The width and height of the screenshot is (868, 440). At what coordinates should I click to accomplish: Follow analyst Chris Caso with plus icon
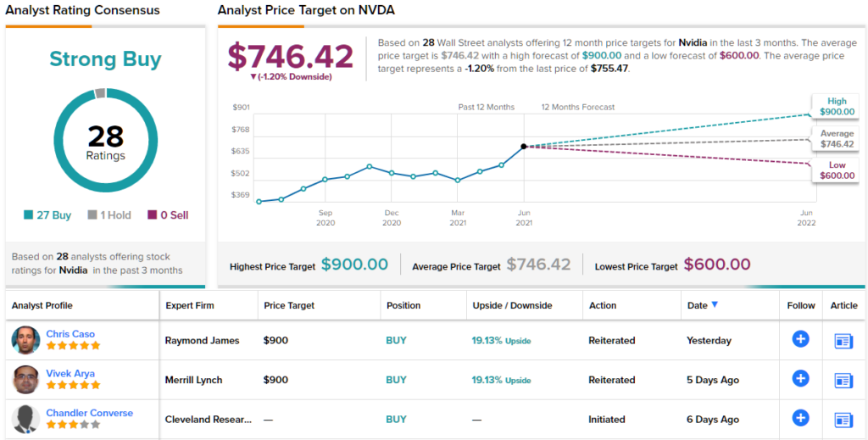[x=800, y=339]
